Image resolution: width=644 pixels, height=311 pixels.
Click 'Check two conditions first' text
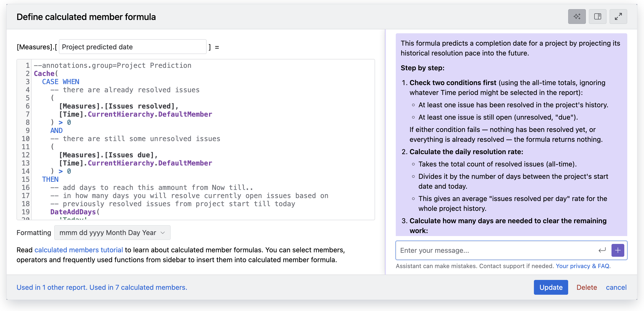453,83
